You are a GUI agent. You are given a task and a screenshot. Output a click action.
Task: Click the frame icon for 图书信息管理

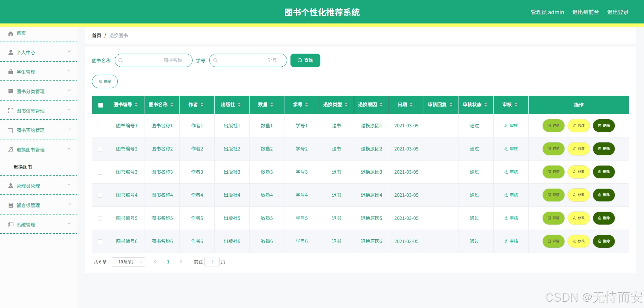[11, 111]
